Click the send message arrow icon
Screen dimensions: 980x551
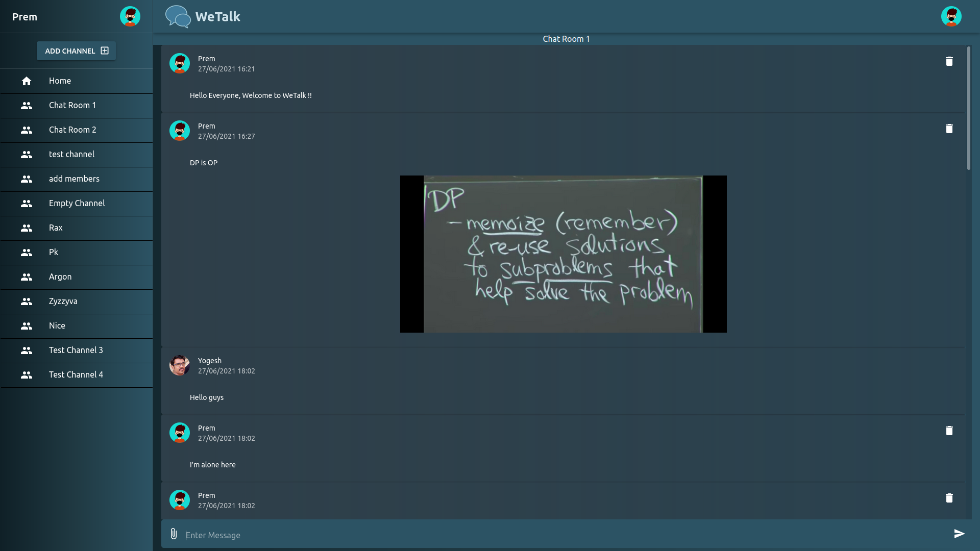tap(959, 534)
